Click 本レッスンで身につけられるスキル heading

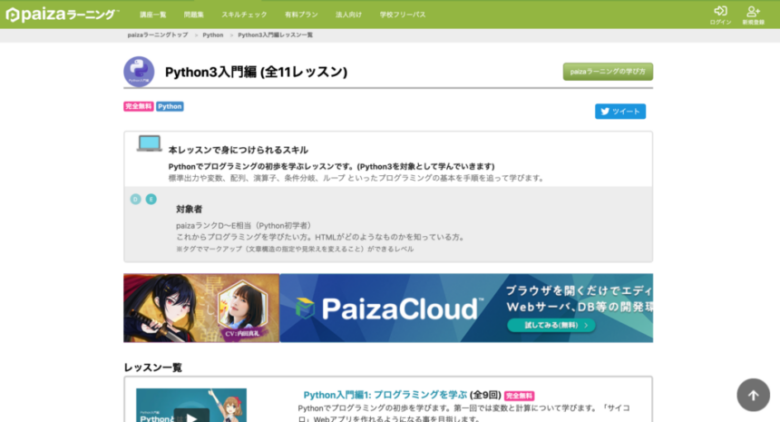238,150
